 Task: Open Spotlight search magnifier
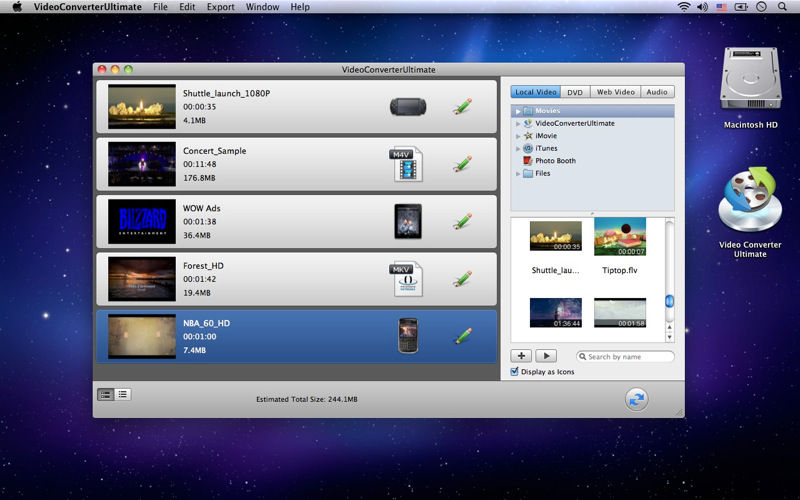(782, 7)
